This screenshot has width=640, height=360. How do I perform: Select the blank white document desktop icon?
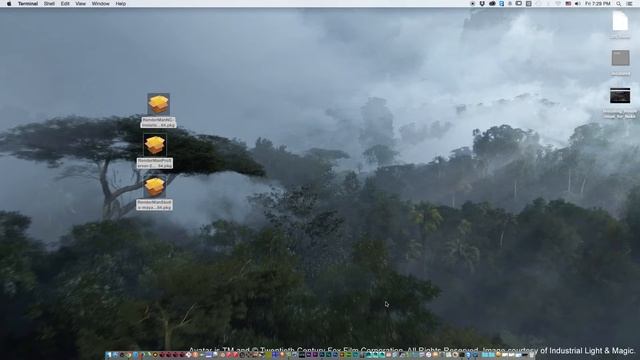[620, 21]
